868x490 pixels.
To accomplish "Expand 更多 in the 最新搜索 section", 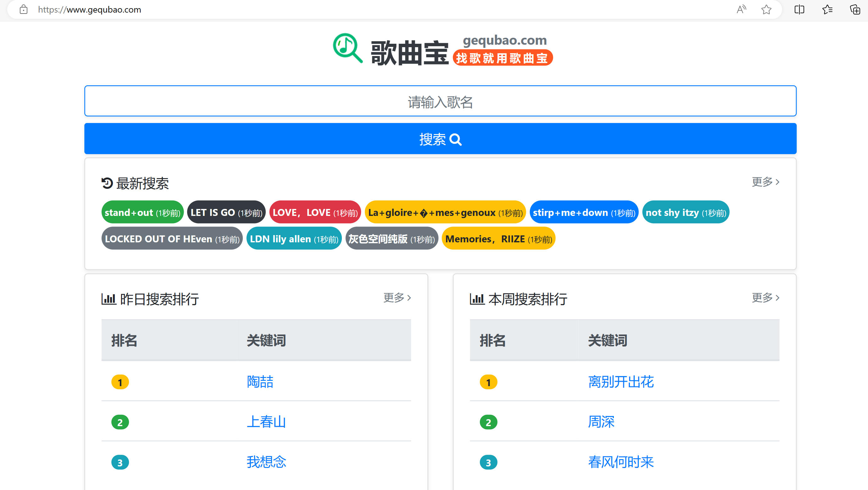I will [x=765, y=182].
